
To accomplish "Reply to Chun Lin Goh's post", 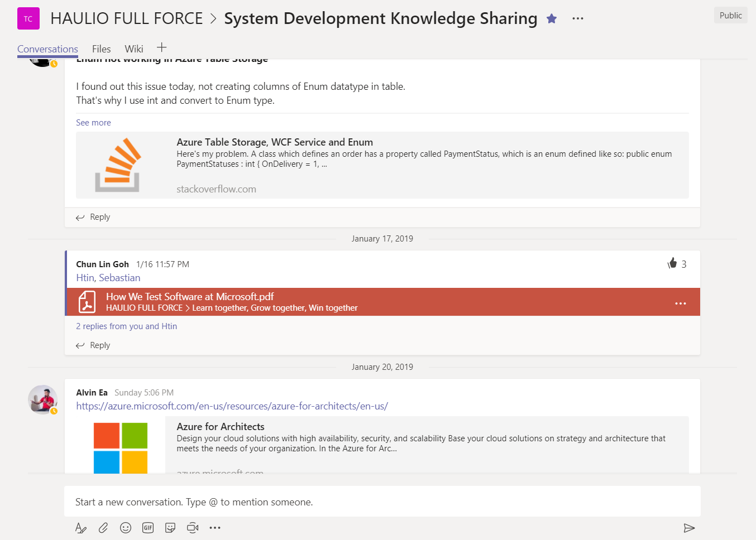I will click(100, 345).
